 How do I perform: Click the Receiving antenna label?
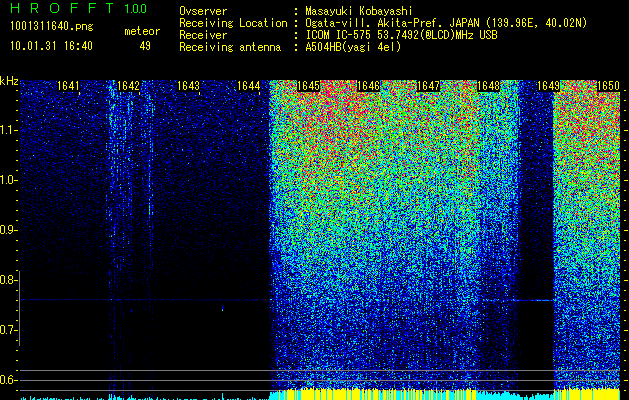point(230,47)
